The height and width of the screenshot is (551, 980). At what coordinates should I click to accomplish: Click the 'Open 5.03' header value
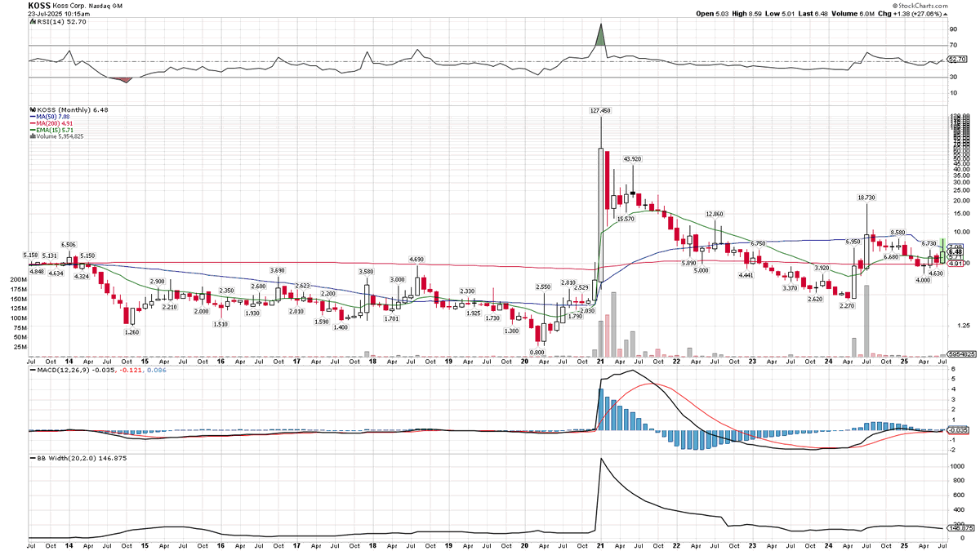coord(712,14)
